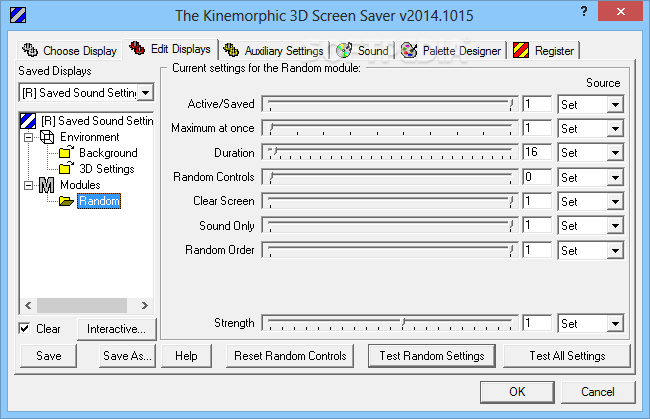
Task: Close the screen saver settings window
Action: point(620,11)
